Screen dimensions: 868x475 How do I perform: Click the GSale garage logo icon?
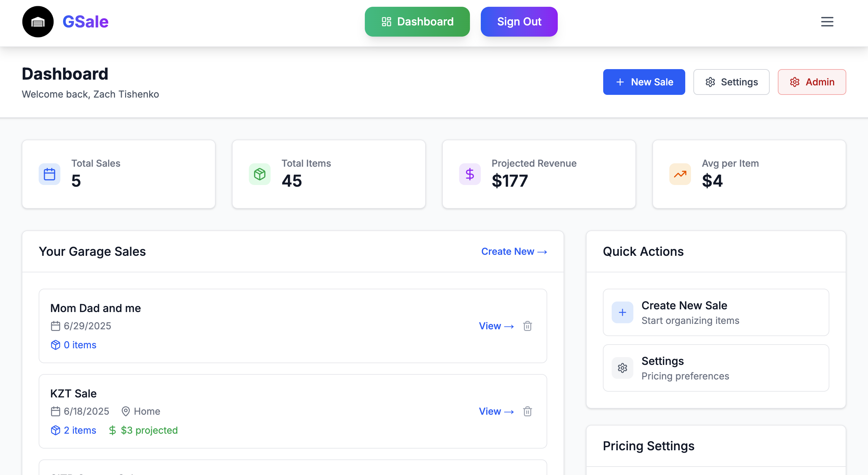click(x=38, y=22)
